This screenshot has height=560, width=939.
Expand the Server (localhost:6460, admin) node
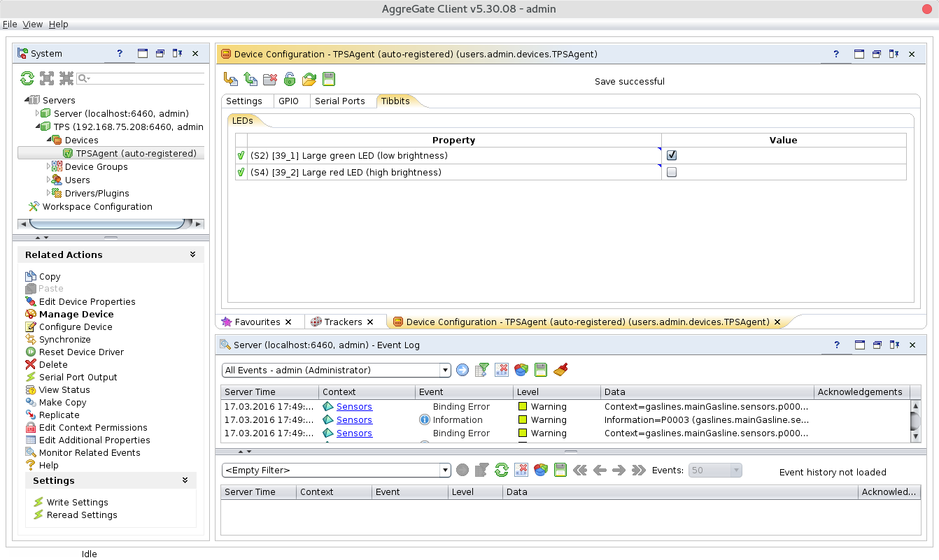(x=37, y=113)
